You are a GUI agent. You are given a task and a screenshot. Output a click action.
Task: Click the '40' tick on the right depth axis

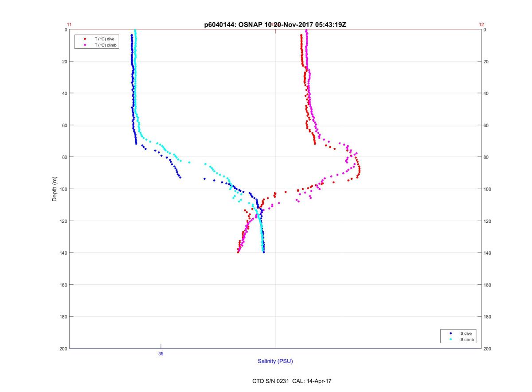click(486, 93)
